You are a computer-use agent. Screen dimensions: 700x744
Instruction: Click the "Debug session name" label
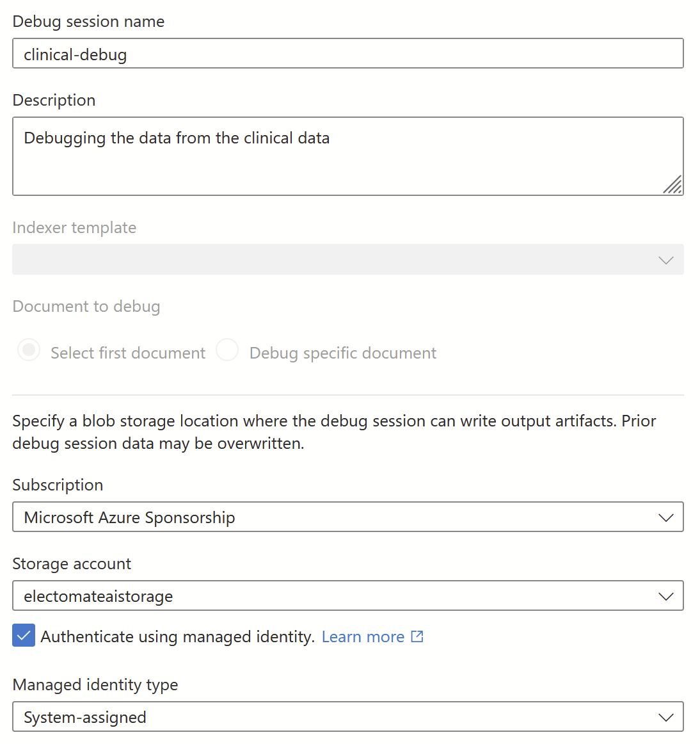tap(88, 22)
